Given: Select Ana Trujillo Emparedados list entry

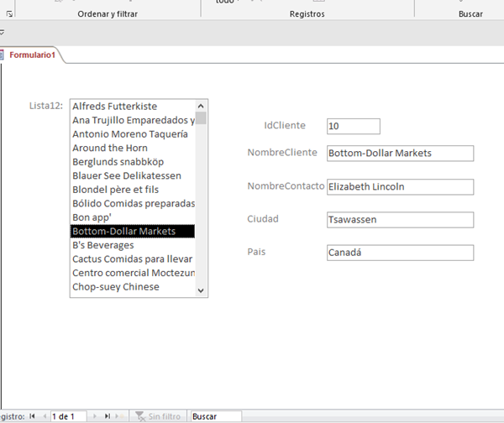Looking at the screenshot, I should (x=133, y=120).
